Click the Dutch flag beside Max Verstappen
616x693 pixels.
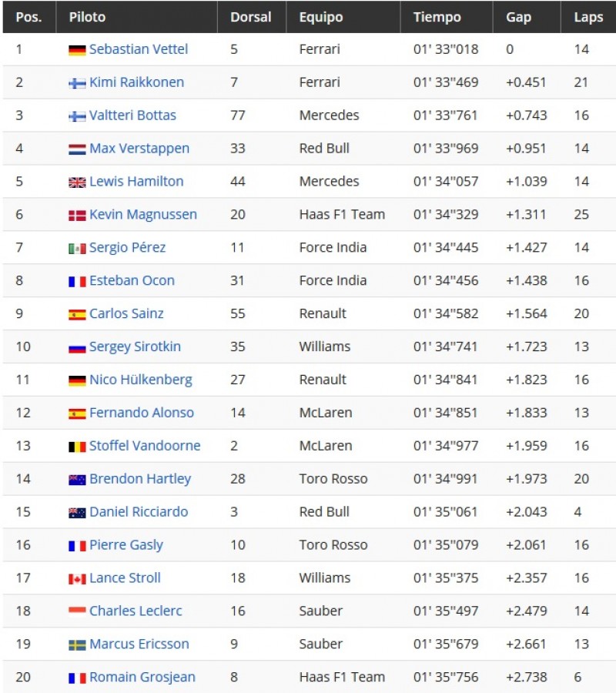click(x=77, y=149)
